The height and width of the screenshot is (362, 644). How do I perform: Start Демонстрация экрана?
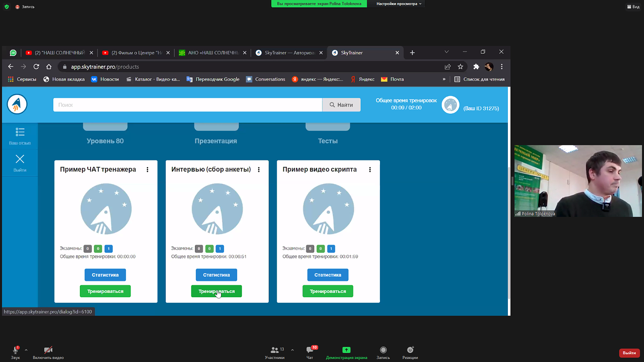point(346,353)
